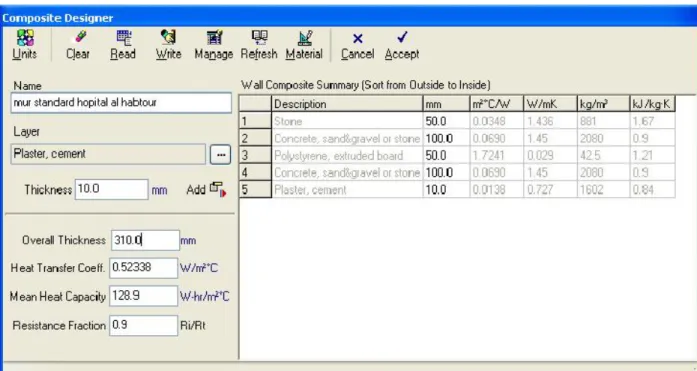Click the Add layer icon
697x371 pixels.
click(x=218, y=190)
